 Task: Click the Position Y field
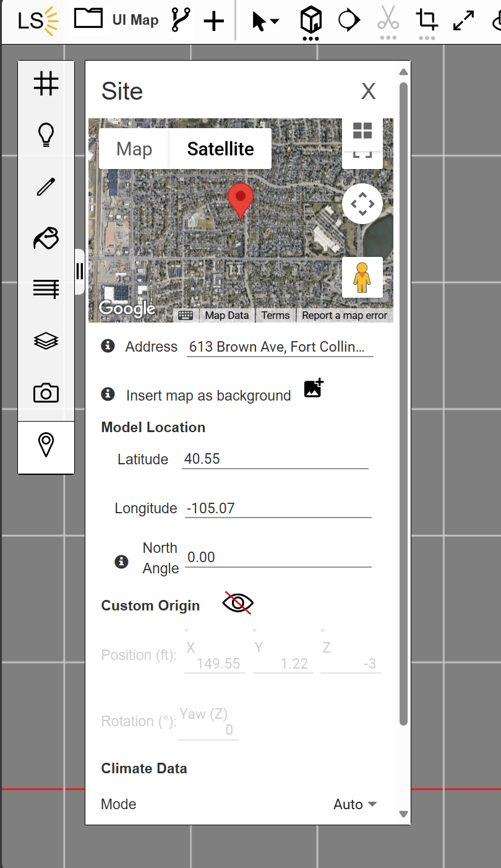[283, 664]
